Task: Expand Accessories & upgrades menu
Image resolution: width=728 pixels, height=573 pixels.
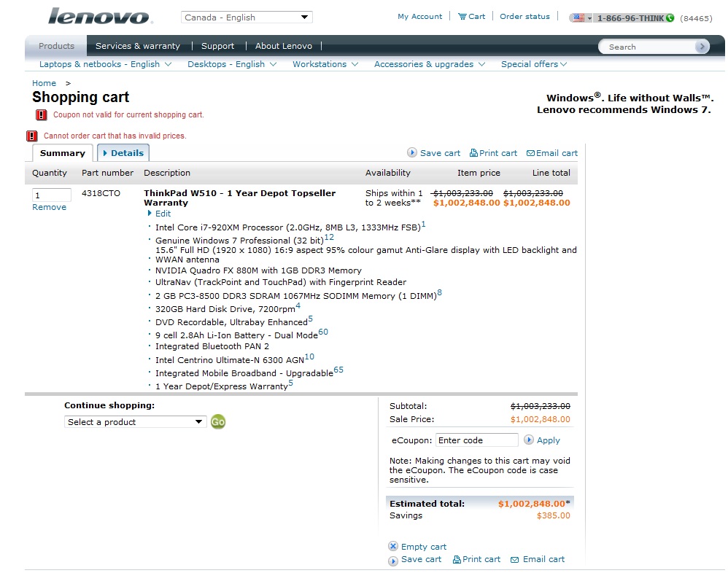Action: 430,64
